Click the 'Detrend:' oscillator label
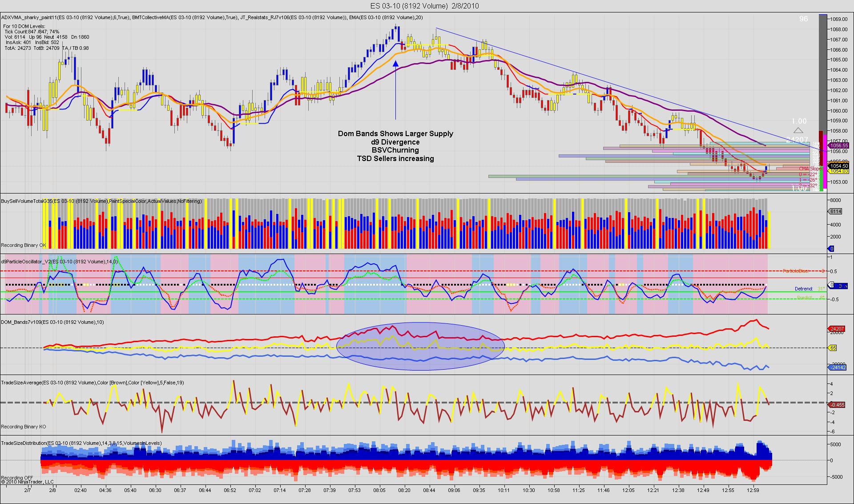 pos(804,289)
